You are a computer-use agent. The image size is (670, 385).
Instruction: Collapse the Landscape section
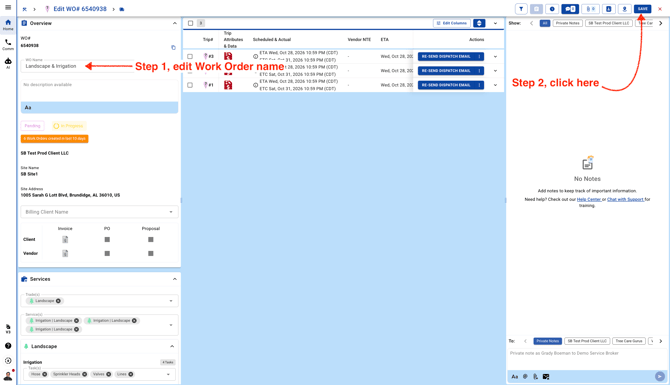pos(172,346)
